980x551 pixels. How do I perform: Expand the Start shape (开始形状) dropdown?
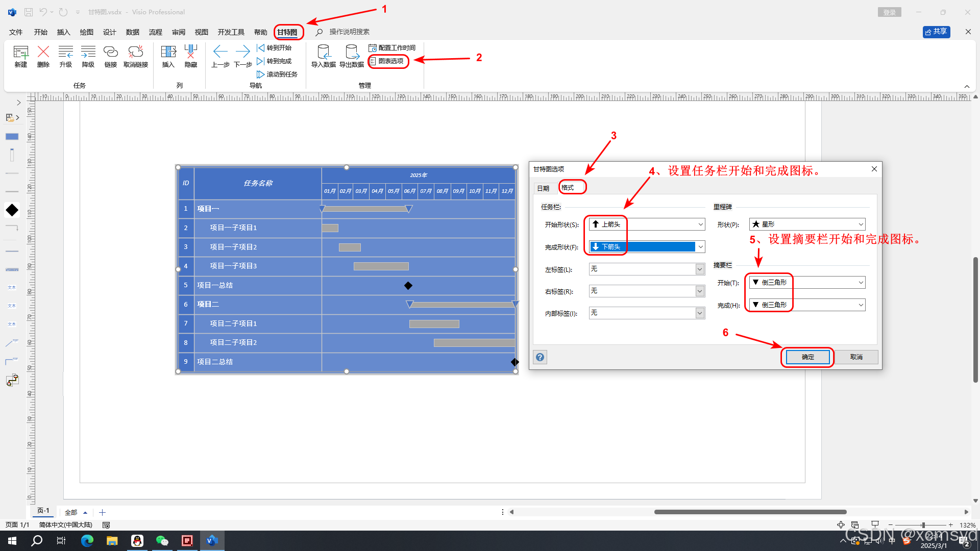pos(700,224)
